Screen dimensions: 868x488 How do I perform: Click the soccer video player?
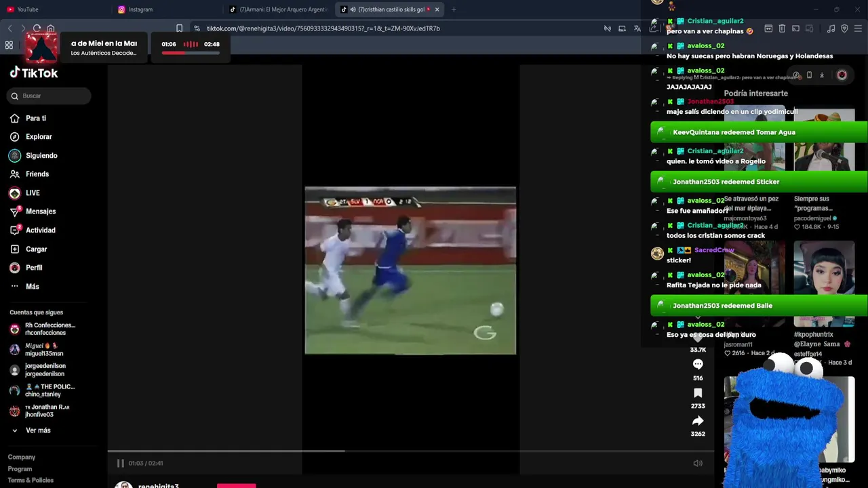(410, 270)
